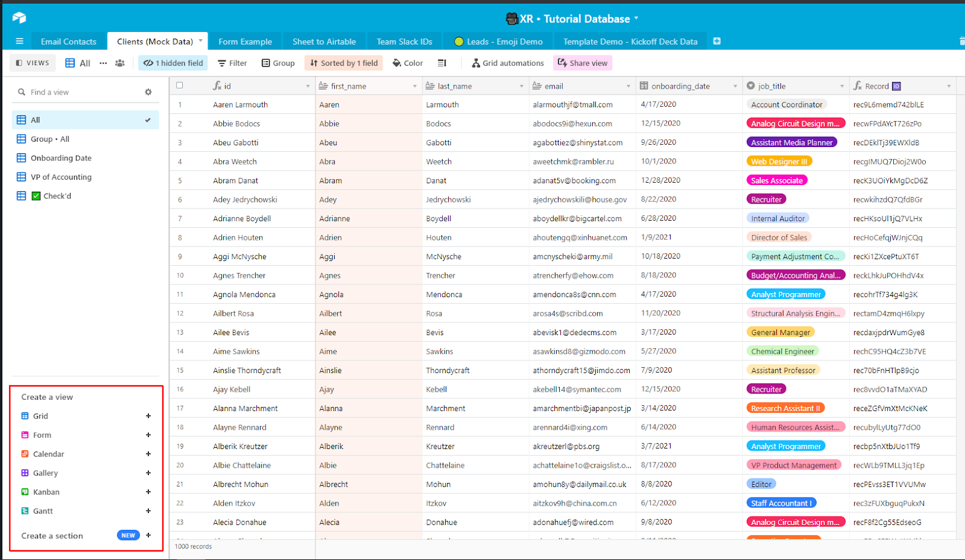Open the hamburger tables list menu

(x=19, y=42)
